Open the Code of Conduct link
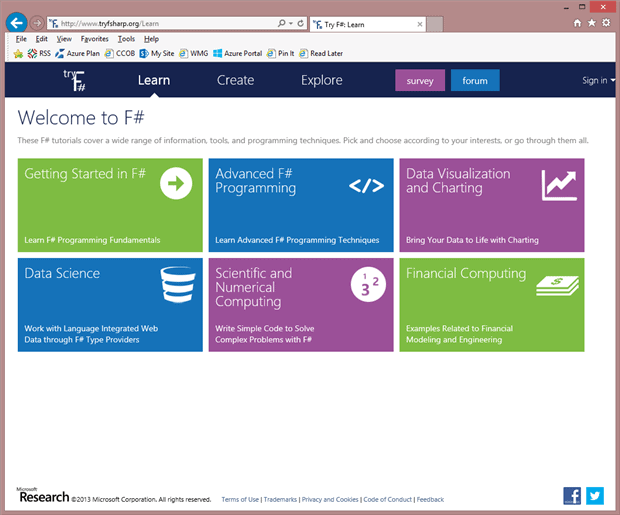The width and height of the screenshot is (620, 515). pyautogui.click(x=388, y=500)
